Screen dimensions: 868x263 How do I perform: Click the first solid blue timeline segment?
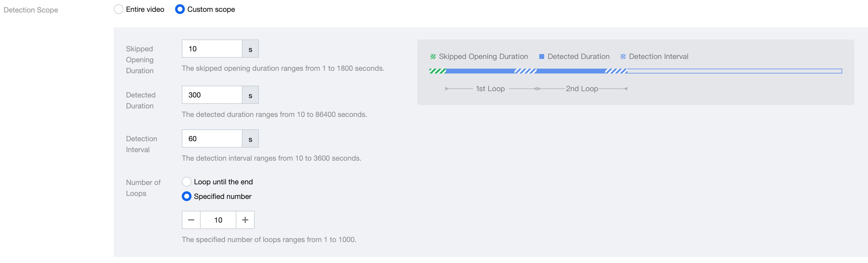point(480,71)
